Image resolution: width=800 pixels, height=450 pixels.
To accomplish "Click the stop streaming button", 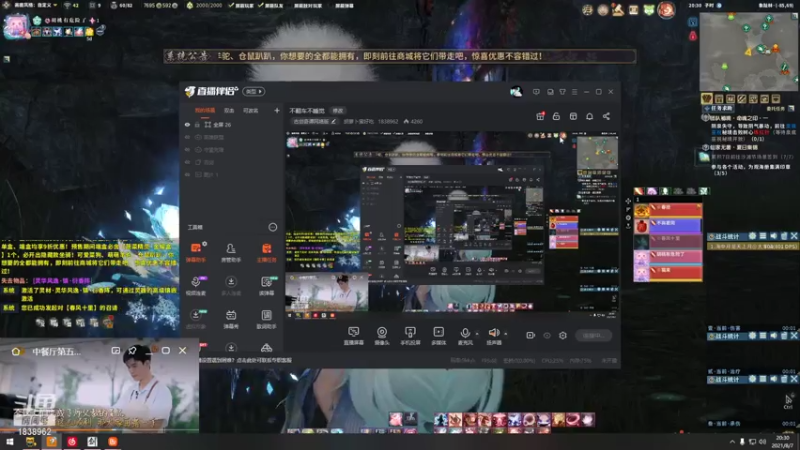I will tap(593, 336).
